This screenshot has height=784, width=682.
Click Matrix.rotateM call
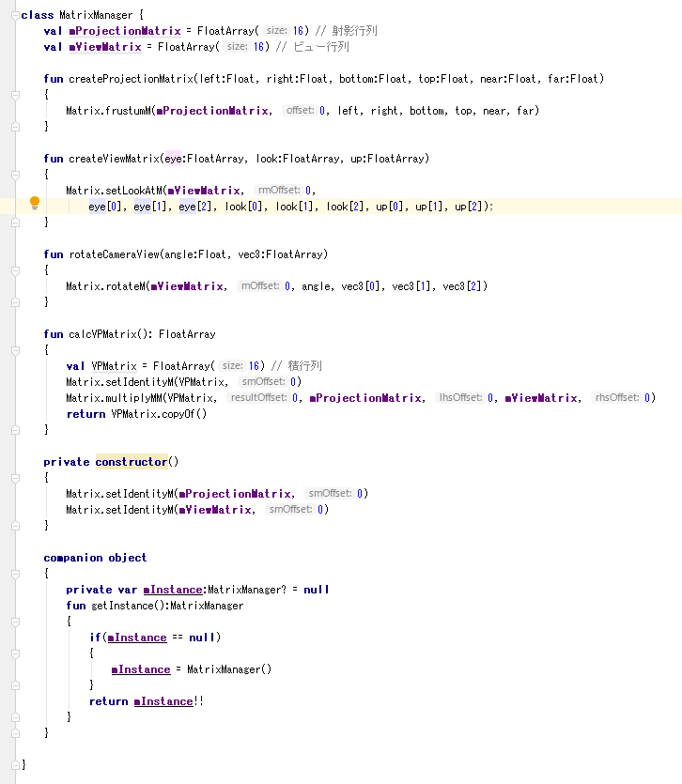click(x=105, y=286)
